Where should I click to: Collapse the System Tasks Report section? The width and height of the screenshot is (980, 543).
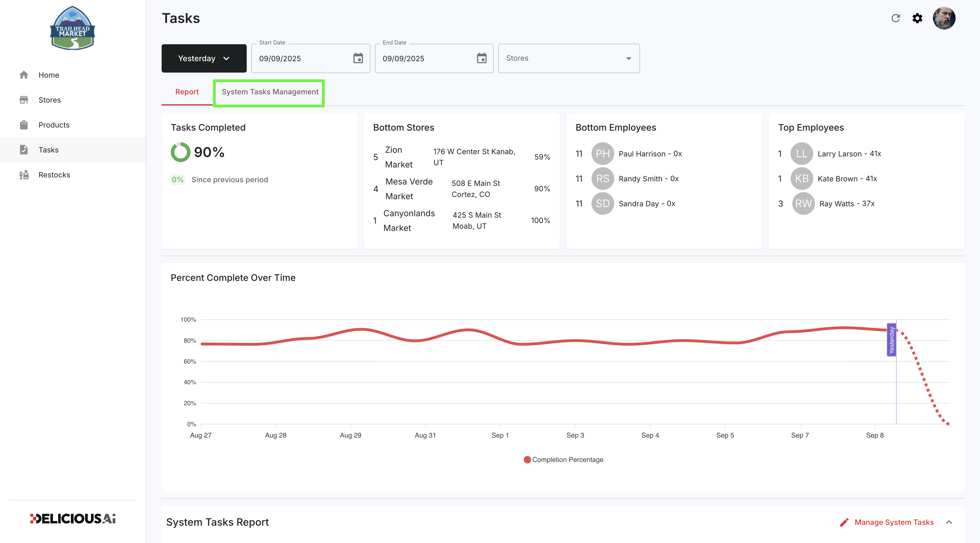coord(949,522)
